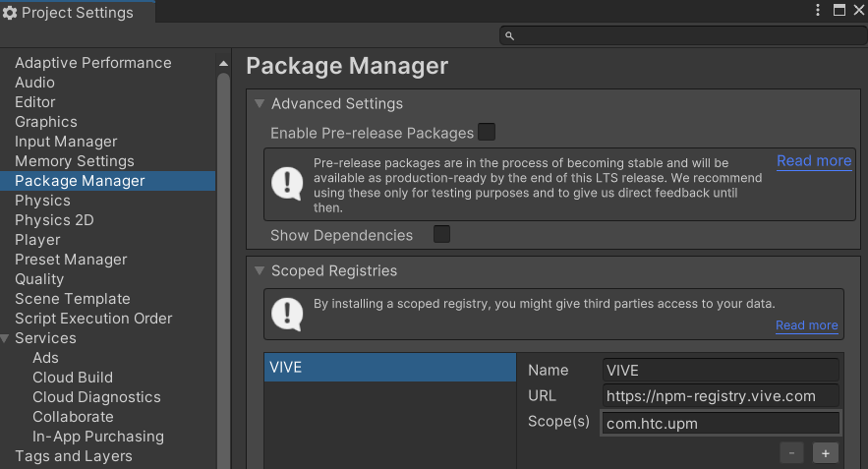The height and width of the screenshot is (469, 868).
Task: Click the registry URL input field
Action: (721, 395)
